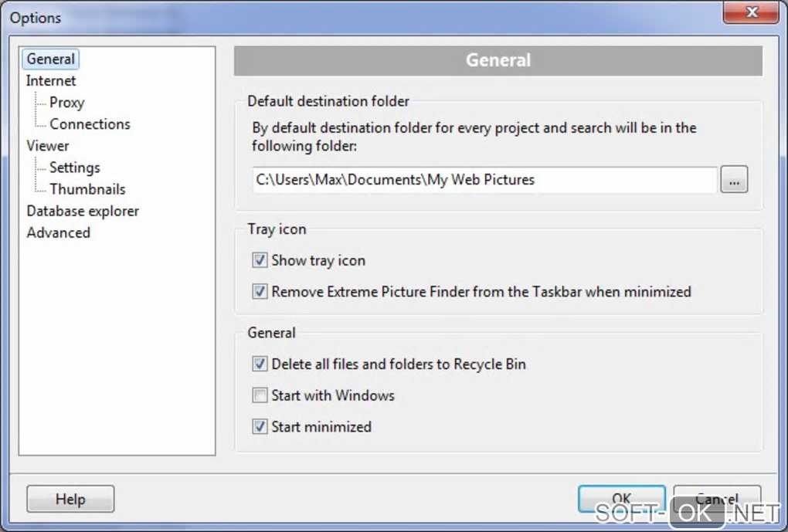This screenshot has height=532, width=788.
Task: Confirm settings with the OK button
Action: [622, 497]
